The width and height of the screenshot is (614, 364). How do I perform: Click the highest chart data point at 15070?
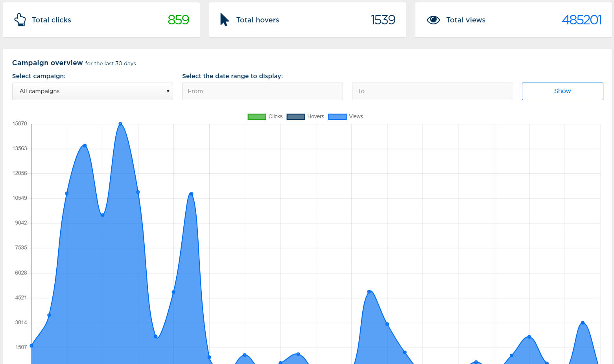coord(120,124)
